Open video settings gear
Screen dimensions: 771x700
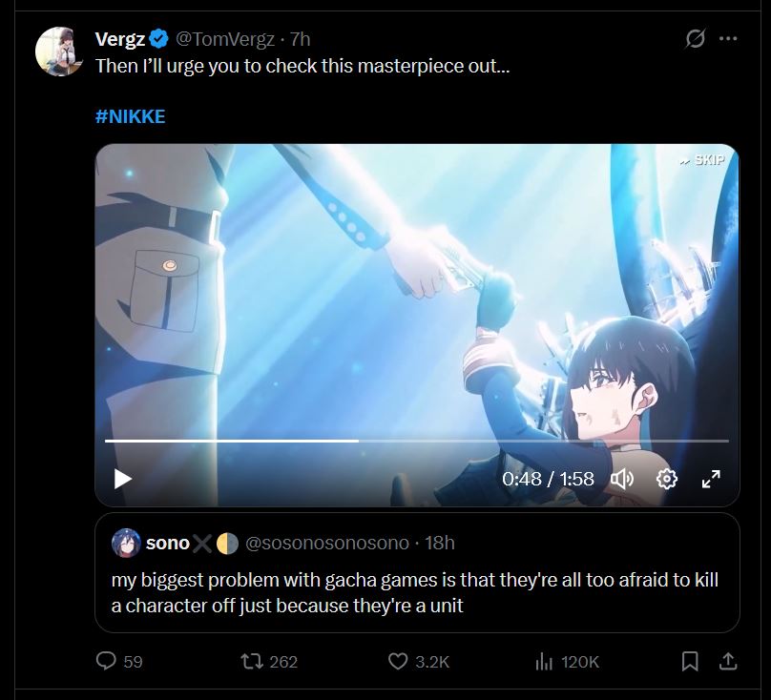coord(667,479)
